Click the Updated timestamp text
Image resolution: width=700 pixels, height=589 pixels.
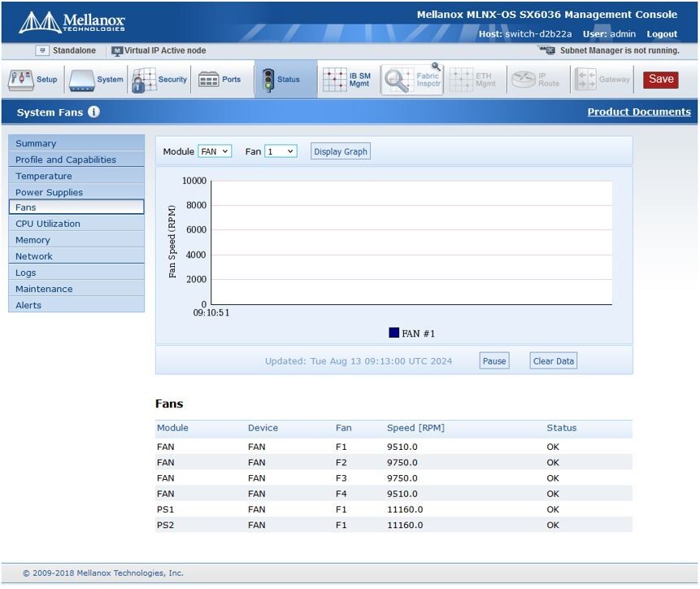point(359,361)
